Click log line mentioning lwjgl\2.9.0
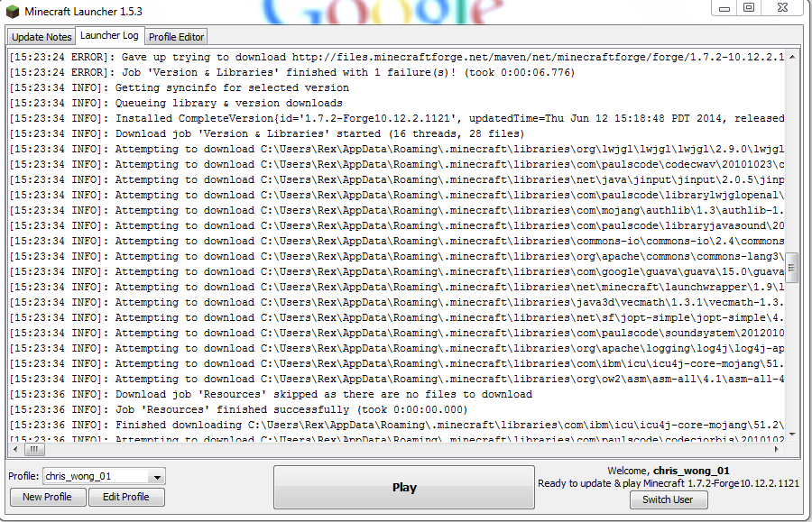 pyautogui.click(x=397, y=149)
